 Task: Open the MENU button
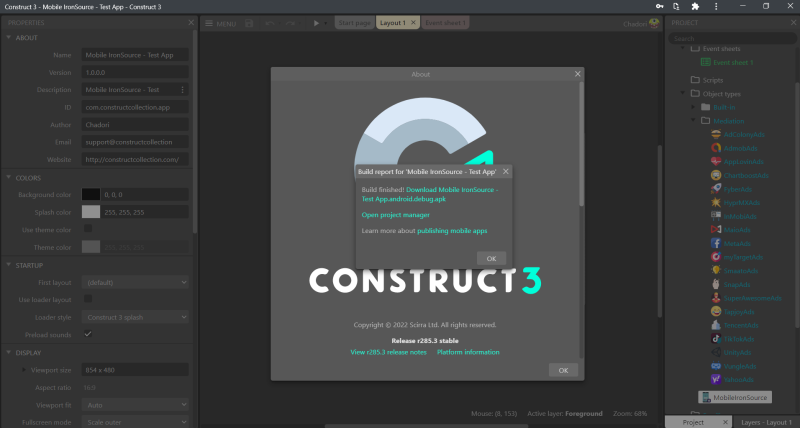click(220, 23)
